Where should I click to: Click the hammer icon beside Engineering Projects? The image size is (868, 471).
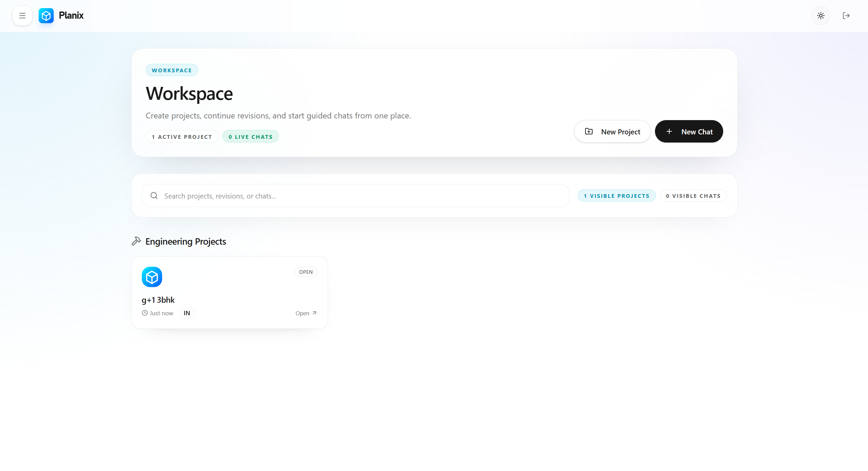tap(136, 241)
